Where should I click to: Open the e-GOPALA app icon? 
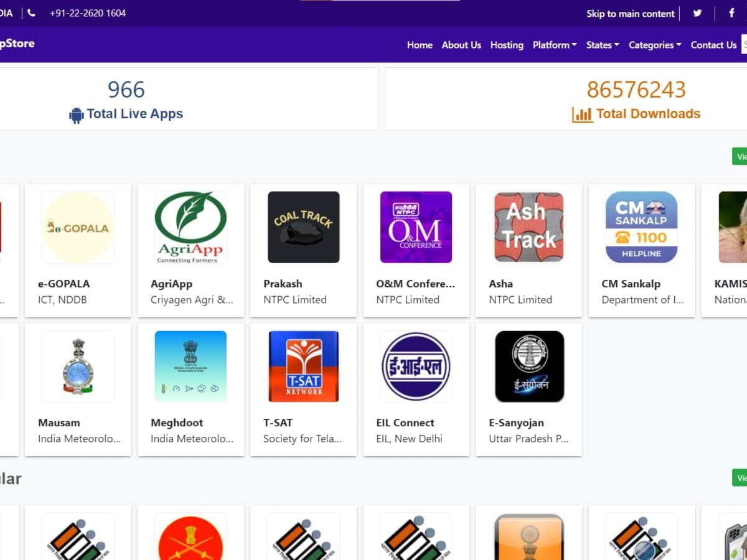(x=78, y=227)
